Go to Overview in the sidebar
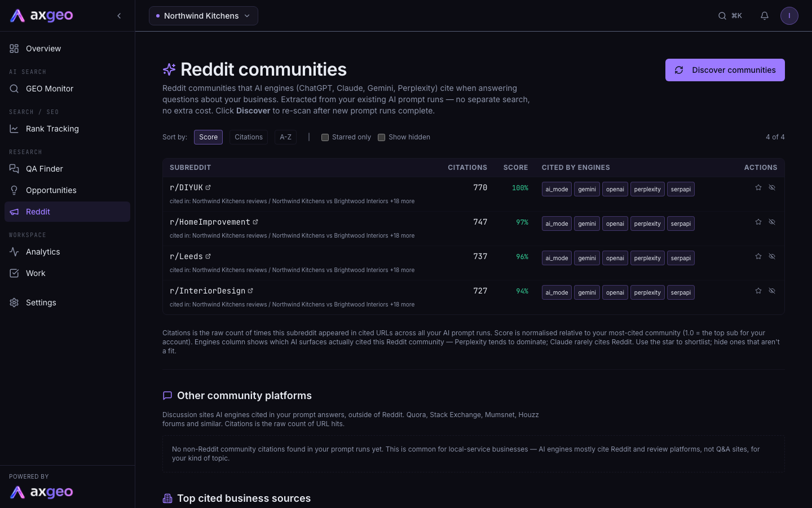The height and width of the screenshot is (508, 812). [68, 49]
